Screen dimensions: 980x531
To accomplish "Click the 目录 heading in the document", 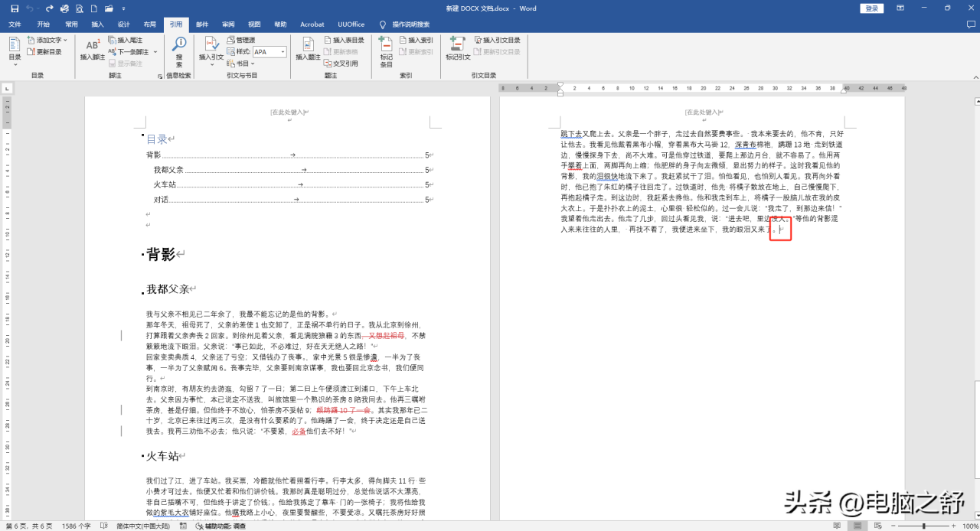I will (x=157, y=139).
